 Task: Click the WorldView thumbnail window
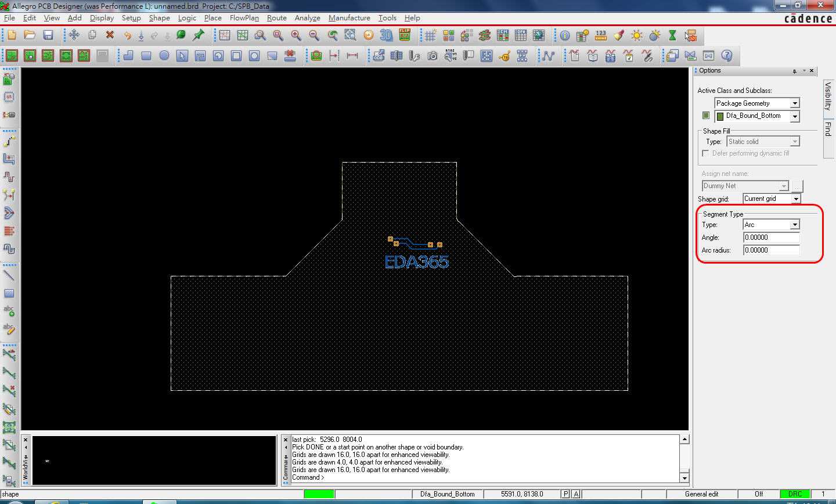154,460
